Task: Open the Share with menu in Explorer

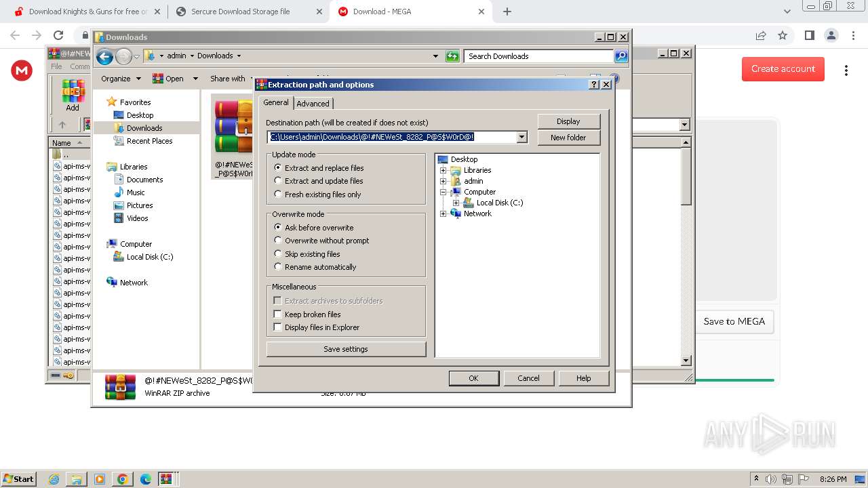Action: [228, 79]
